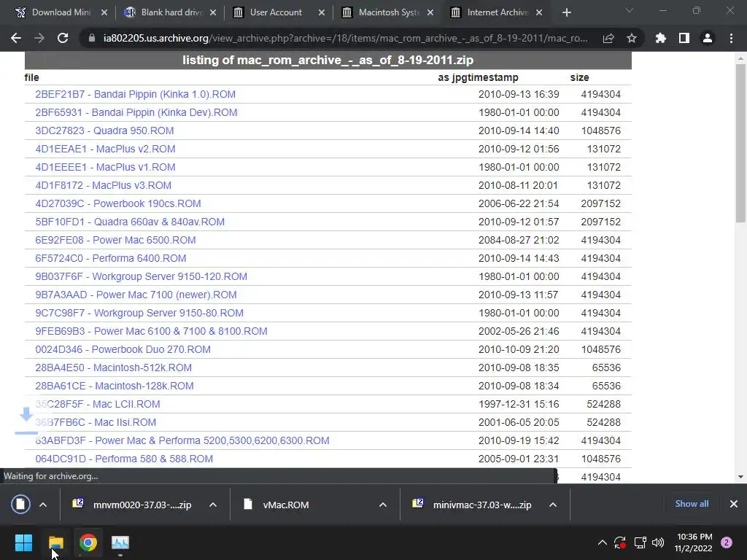Open the Windows Start menu
This screenshot has width=747, height=560.
(x=23, y=542)
